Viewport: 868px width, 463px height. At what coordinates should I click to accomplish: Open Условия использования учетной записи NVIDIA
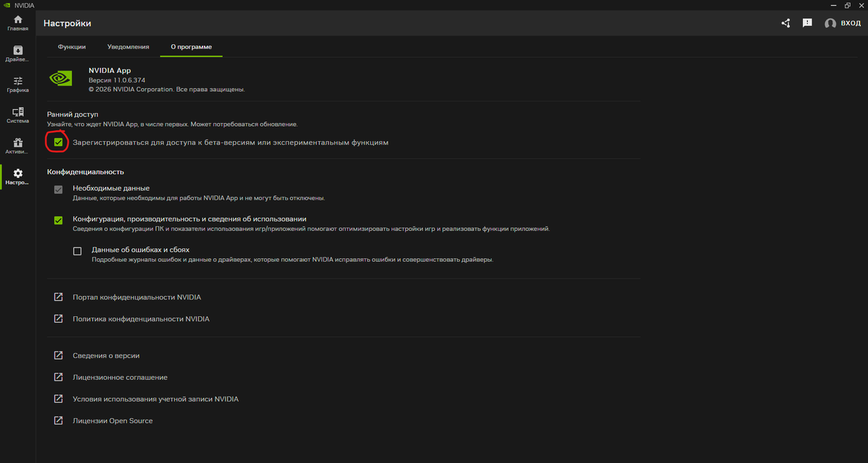tap(156, 399)
